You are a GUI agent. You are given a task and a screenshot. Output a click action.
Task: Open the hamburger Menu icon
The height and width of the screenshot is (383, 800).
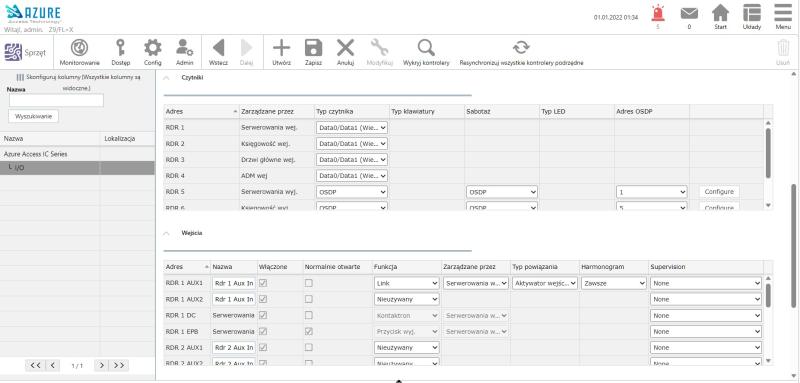(x=783, y=13)
